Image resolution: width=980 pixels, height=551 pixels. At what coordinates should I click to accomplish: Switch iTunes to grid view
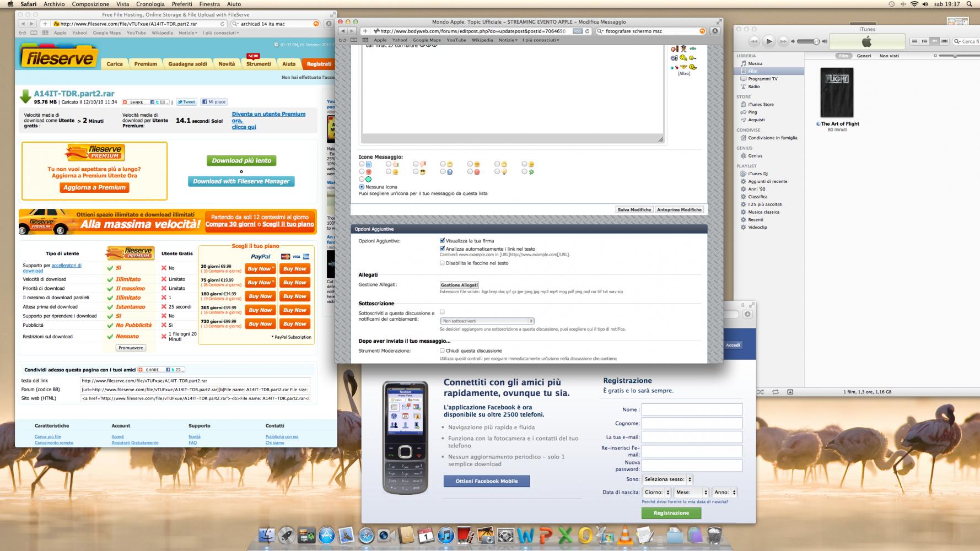pyautogui.click(x=934, y=41)
